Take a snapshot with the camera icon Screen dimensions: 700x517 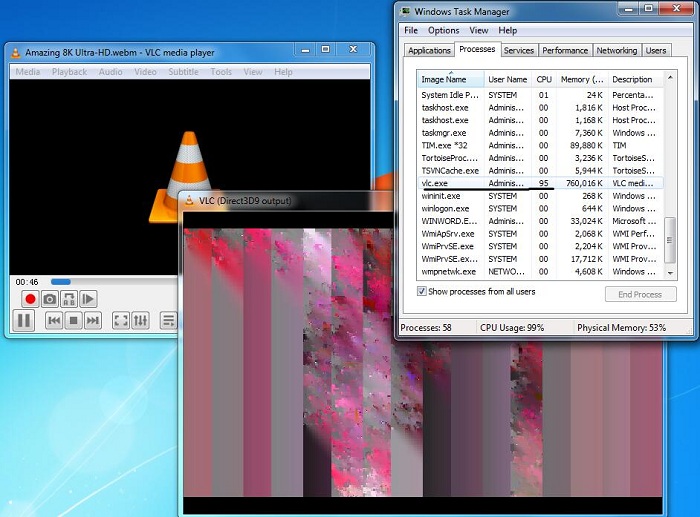pyautogui.click(x=49, y=299)
